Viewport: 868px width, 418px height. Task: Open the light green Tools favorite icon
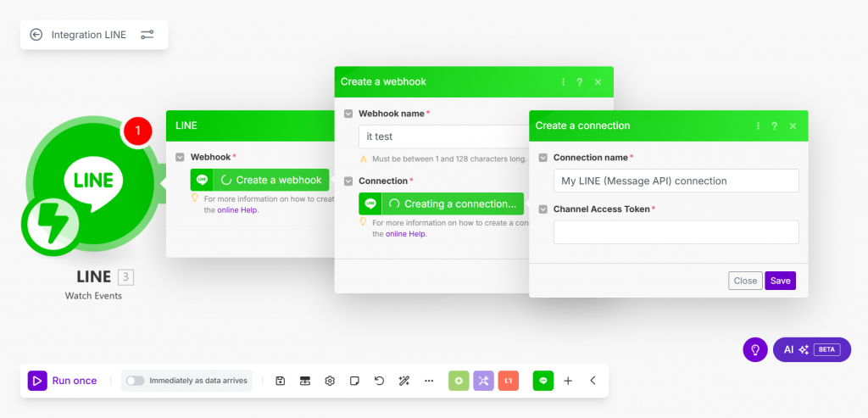point(459,381)
